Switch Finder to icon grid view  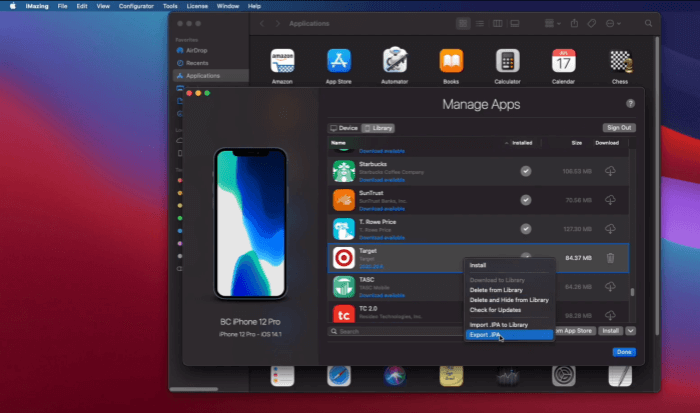tap(463, 23)
